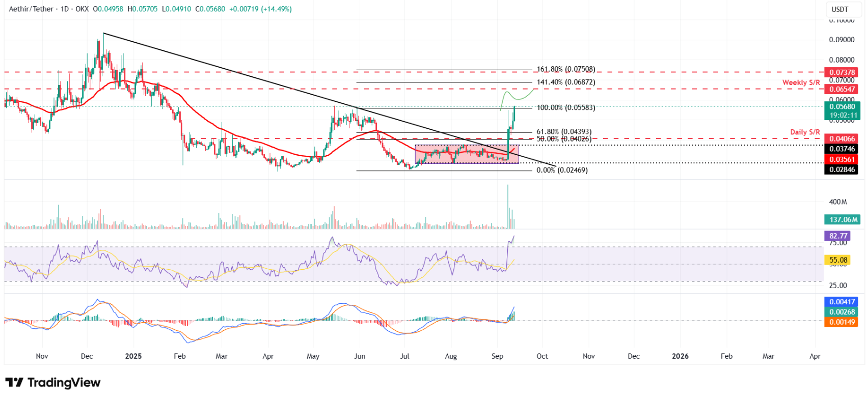This screenshot has height=398, width=868.
Task: Click the 161.80% Fibonacci level label
Action: point(565,69)
